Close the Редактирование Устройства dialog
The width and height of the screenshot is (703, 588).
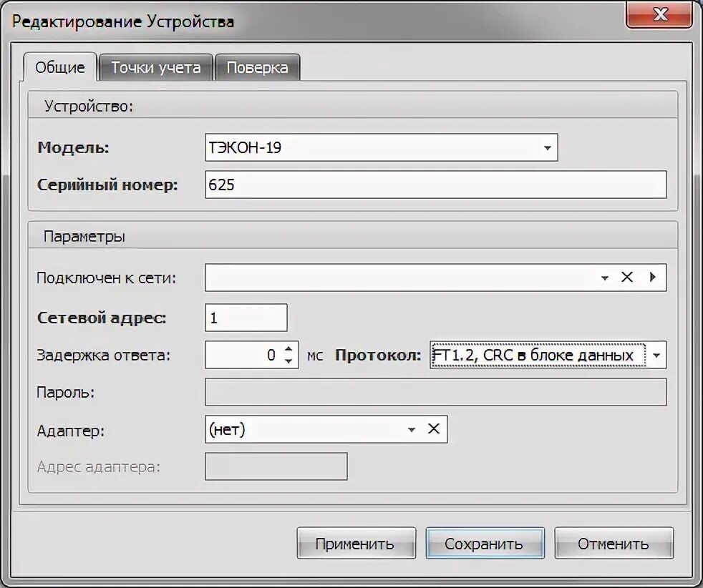[x=659, y=14]
